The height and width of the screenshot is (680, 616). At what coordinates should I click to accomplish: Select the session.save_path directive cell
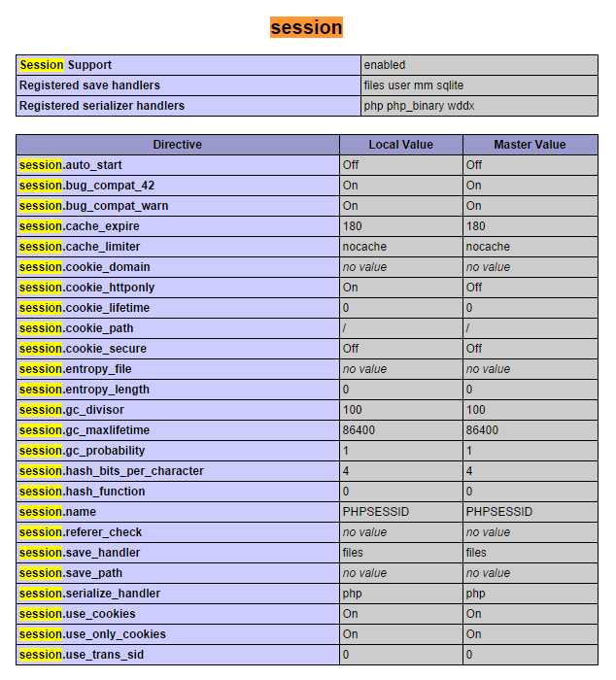[71, 573]
